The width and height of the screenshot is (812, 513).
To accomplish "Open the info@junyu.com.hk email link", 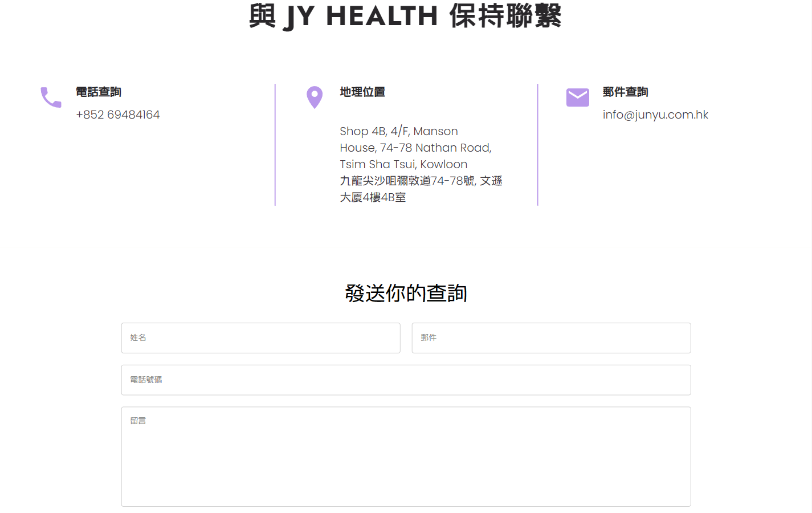I will tap(655, 115).
